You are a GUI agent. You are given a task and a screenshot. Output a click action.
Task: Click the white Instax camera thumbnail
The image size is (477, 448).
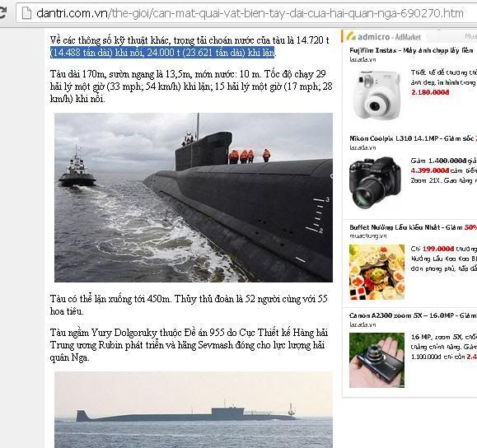point(376,95)
